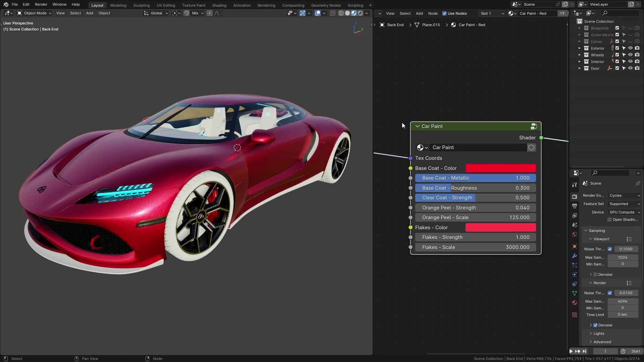Open the Render properties tab
Viewport: 644px width, 362px height.
point(575,196)
